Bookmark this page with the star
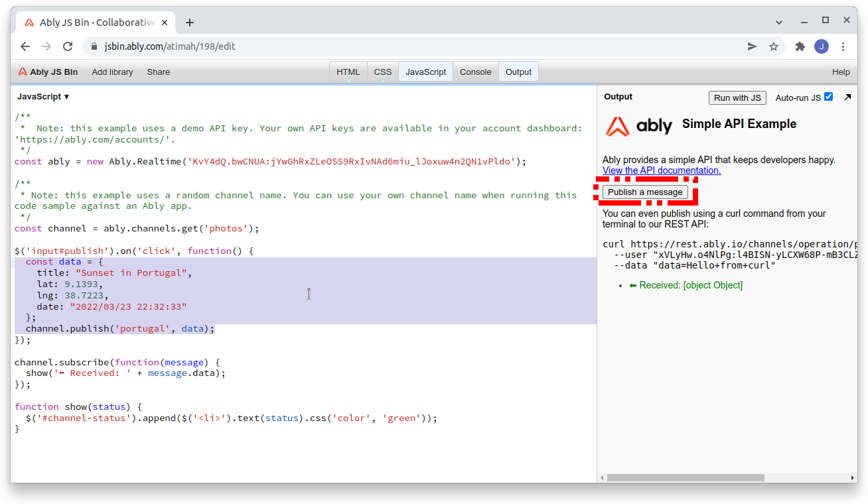This screenshot has width=868, height=504. click(774, 46)
